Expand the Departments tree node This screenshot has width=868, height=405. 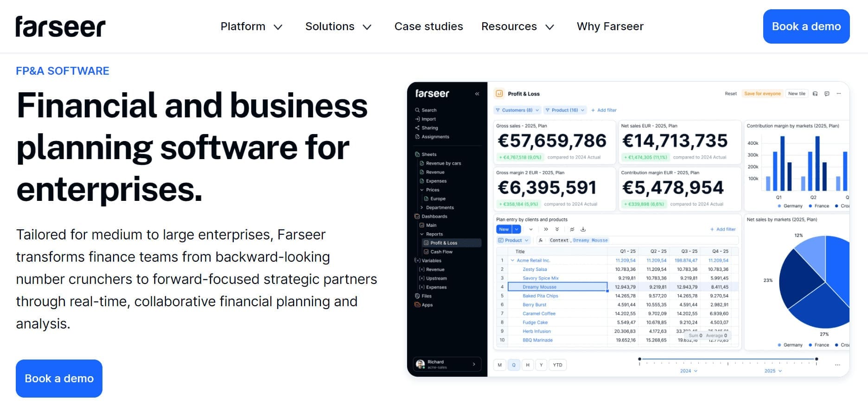[422, 208]
